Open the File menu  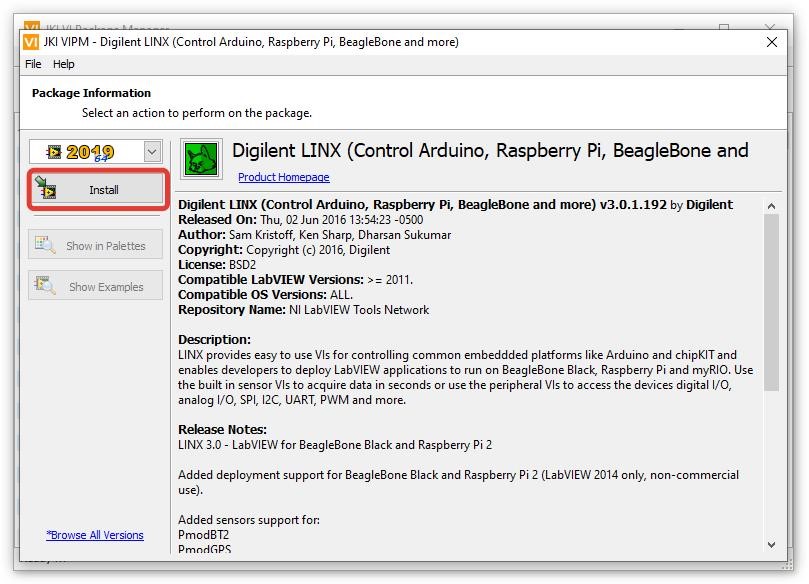pos(33,64)
